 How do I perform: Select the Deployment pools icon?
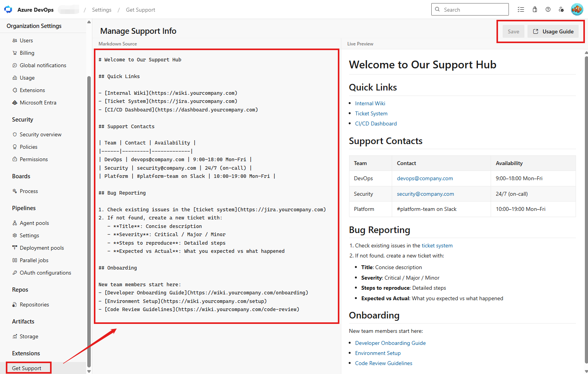[15, 248]
